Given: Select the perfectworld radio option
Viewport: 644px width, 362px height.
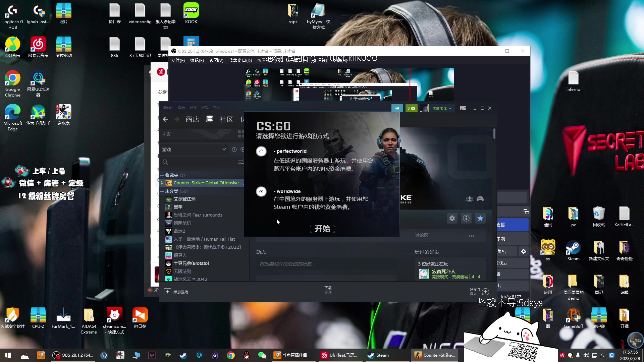Looking at the screenshot, I should (261, 152).
